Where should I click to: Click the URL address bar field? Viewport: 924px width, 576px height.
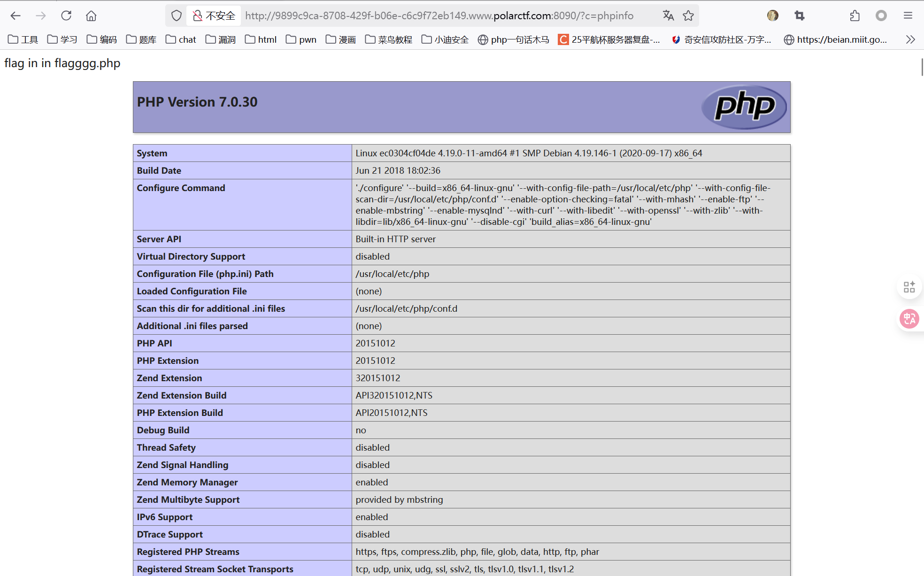point(439,15)
